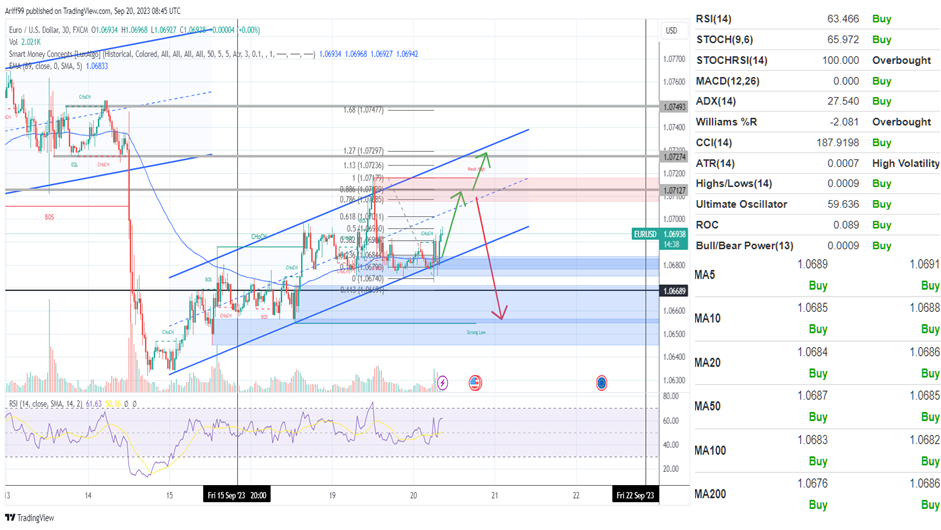The width and height of the screenshot is (941, 530).
Task: Click the 1.07493 horizontal line price label
Action: point(672,106)
